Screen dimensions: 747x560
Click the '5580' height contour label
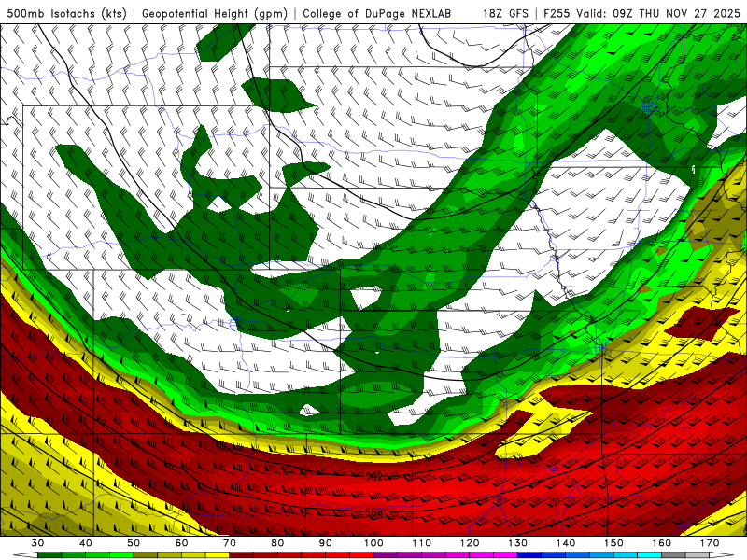click(377, 512)
